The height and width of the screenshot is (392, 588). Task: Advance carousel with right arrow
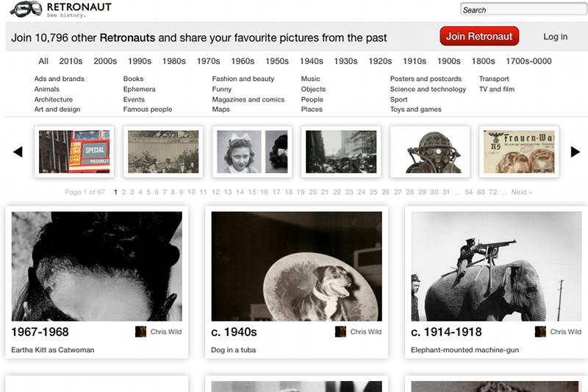click(576, 152)
